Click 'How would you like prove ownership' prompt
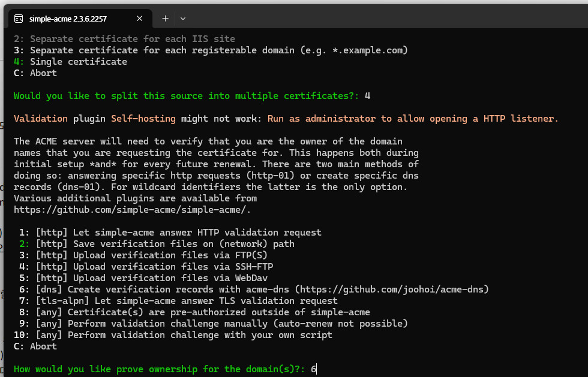 [160, 369]
